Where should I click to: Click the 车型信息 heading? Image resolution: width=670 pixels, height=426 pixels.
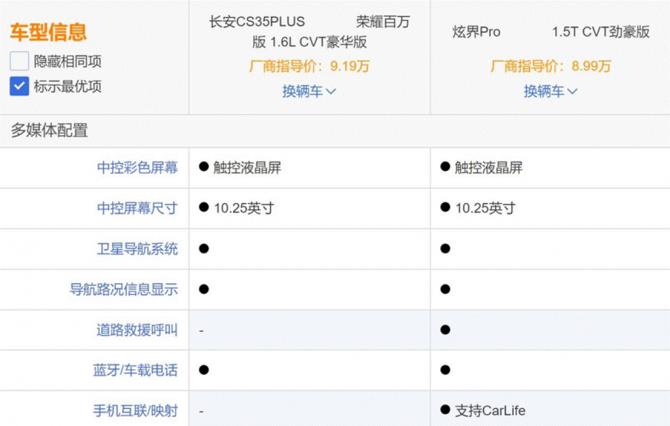48,33
